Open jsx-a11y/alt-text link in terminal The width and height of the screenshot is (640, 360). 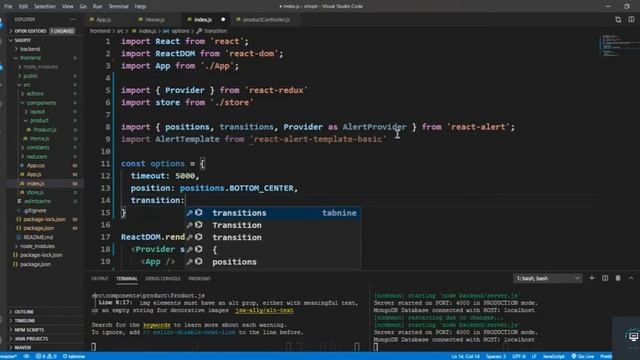264,311
